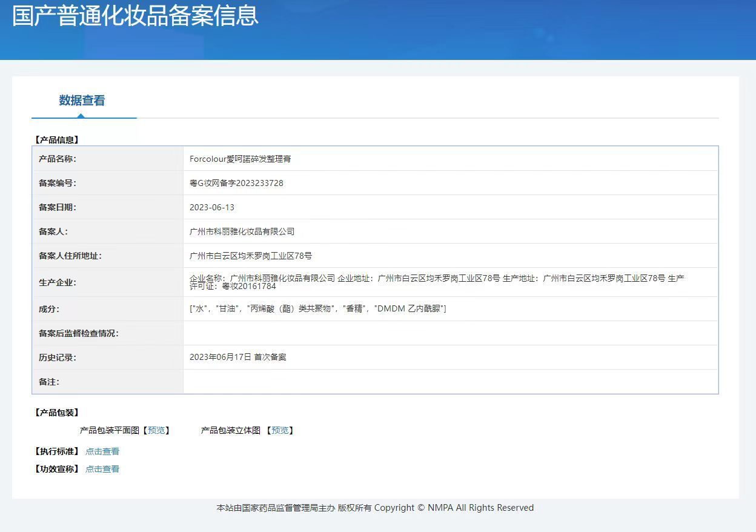
Task: Click the NMPA copyright footer text
Action: tap(375, 508)
